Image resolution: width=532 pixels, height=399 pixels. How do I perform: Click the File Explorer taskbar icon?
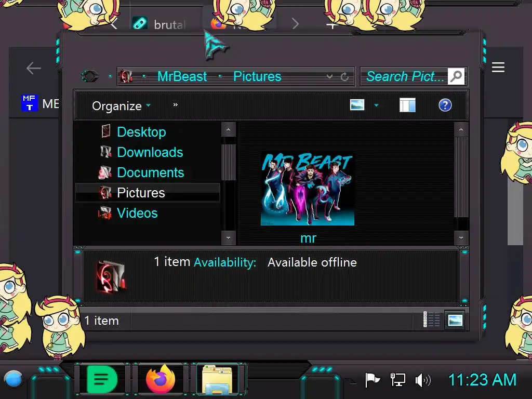point(218,379)
